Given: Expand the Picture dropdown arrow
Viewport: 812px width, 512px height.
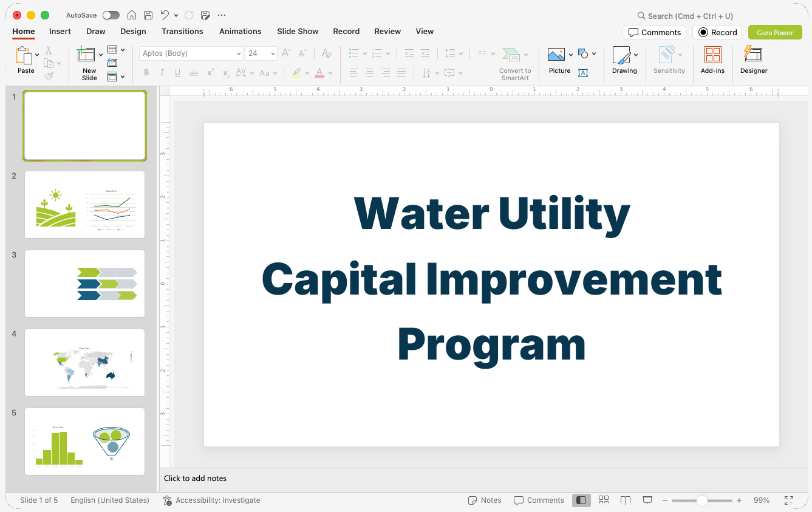Looking at the screenshot, I should tap(571, 55).
